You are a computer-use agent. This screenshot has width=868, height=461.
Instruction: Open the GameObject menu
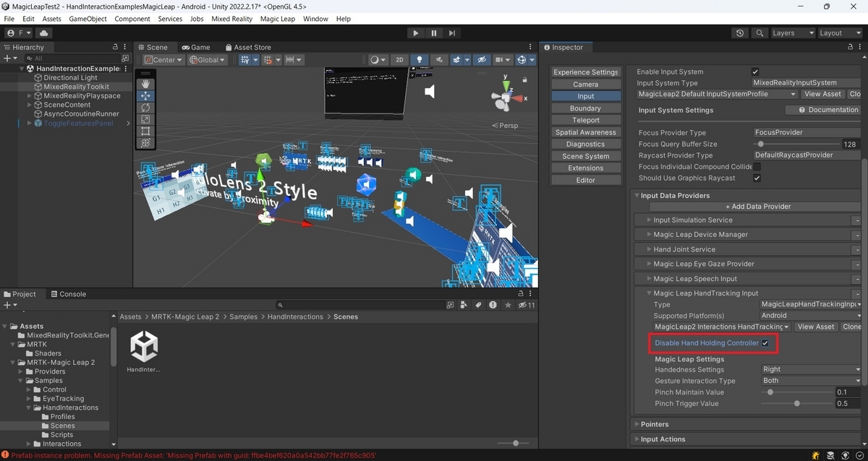[x=88, y=19]
